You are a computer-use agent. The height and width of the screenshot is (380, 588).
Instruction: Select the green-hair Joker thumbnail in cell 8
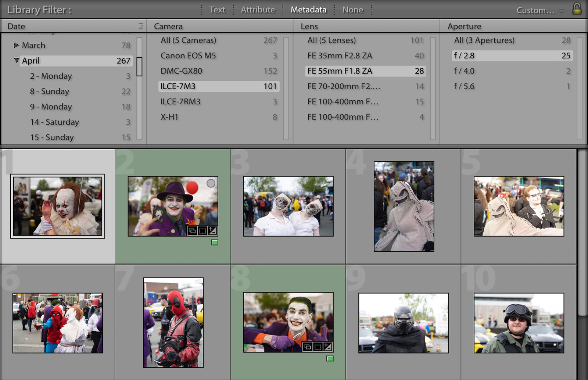tap(288, 322)
